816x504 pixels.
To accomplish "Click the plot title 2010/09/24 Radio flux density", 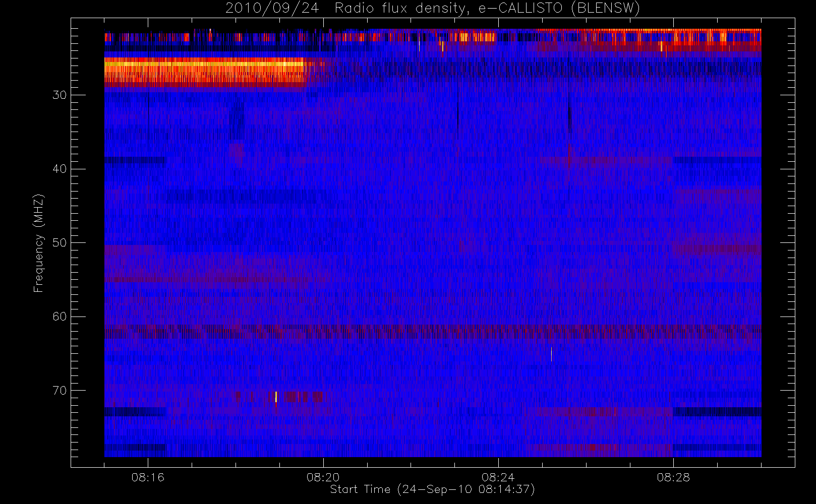I will [433, 9].
